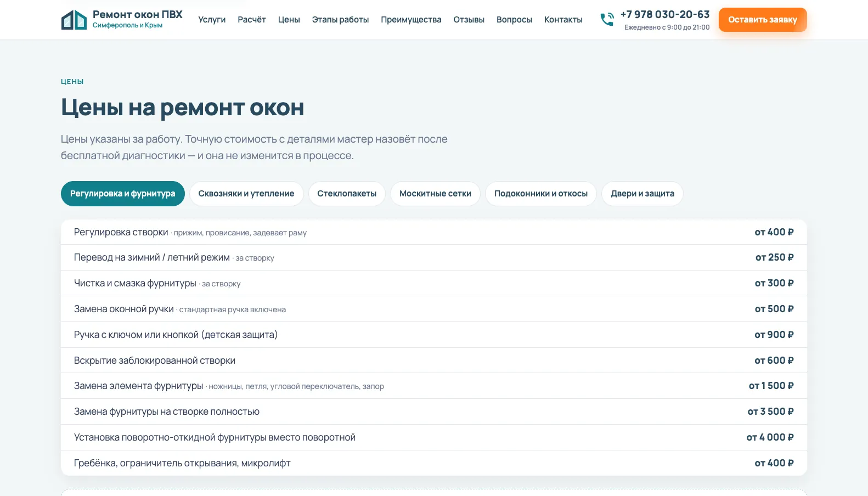Click the window logo icon in header
This screenshot has height=496, width=868.
[74, 20]
